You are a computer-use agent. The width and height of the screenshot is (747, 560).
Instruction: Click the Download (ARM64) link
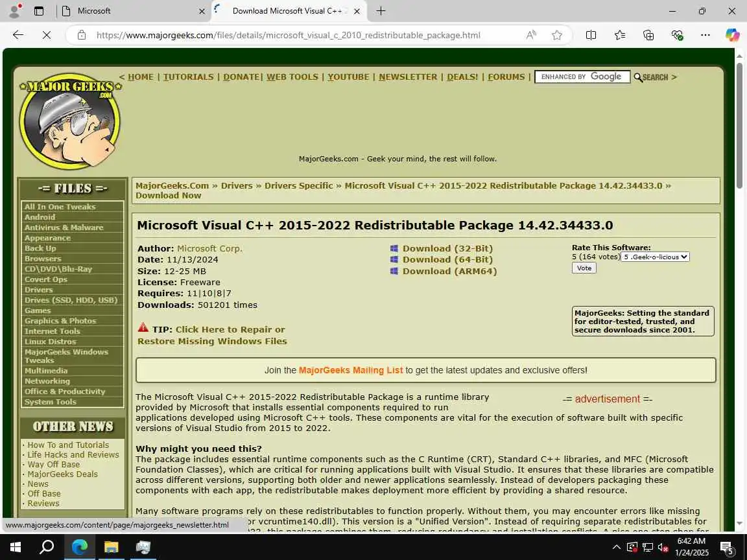tap(449, 271)
